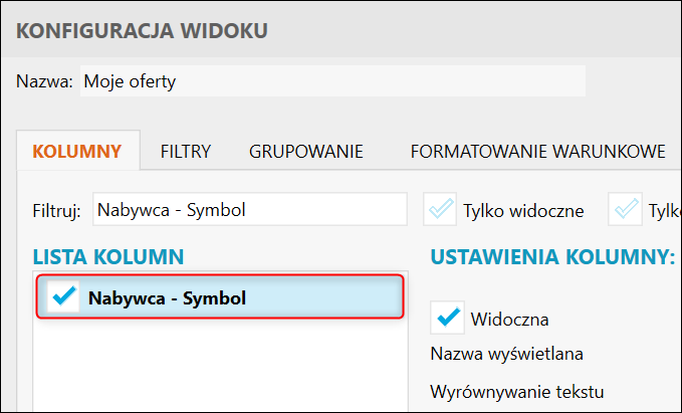Toggle the Tylko widoczne checkbox
Viewport: 682px width, 413px height.
pos(440,210)
